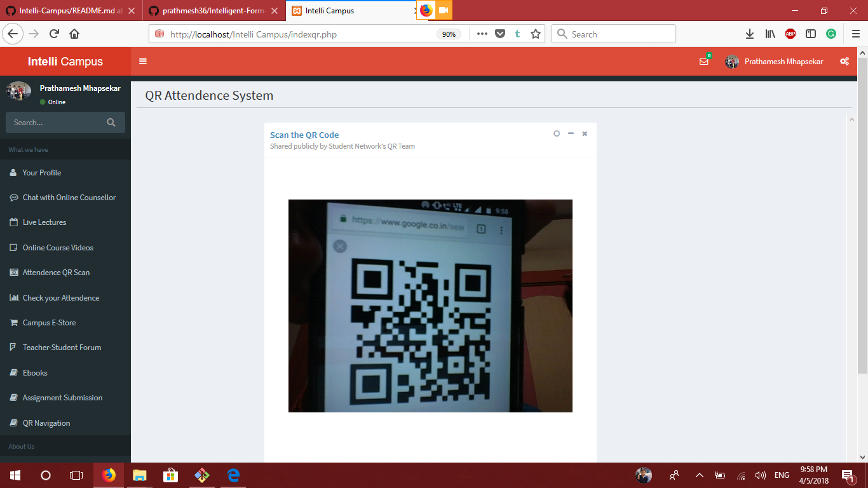Open Task View on the taskbar
The width and height of the screenshot is (868, 488).
point(76,475)
